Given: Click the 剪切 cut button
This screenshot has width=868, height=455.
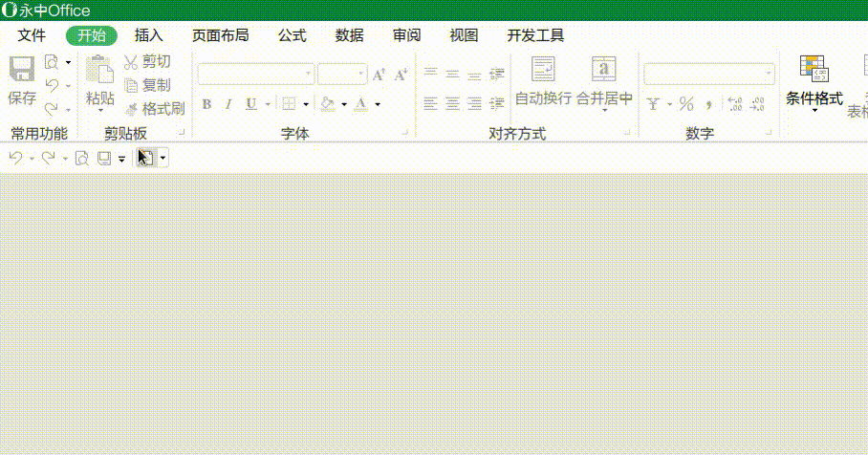Looking at the screenshot, I should click(x=147, y=61).
